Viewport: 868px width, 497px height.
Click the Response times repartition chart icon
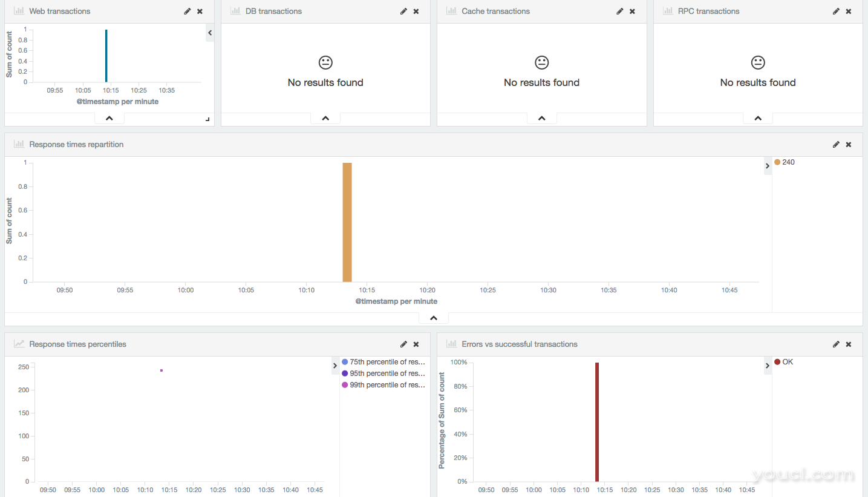[19, 144]
